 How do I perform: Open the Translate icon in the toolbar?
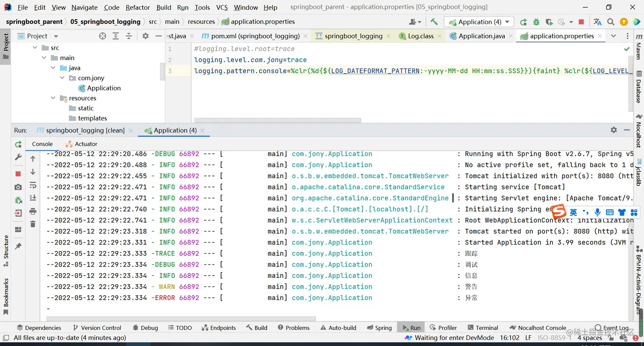[598, 22]
